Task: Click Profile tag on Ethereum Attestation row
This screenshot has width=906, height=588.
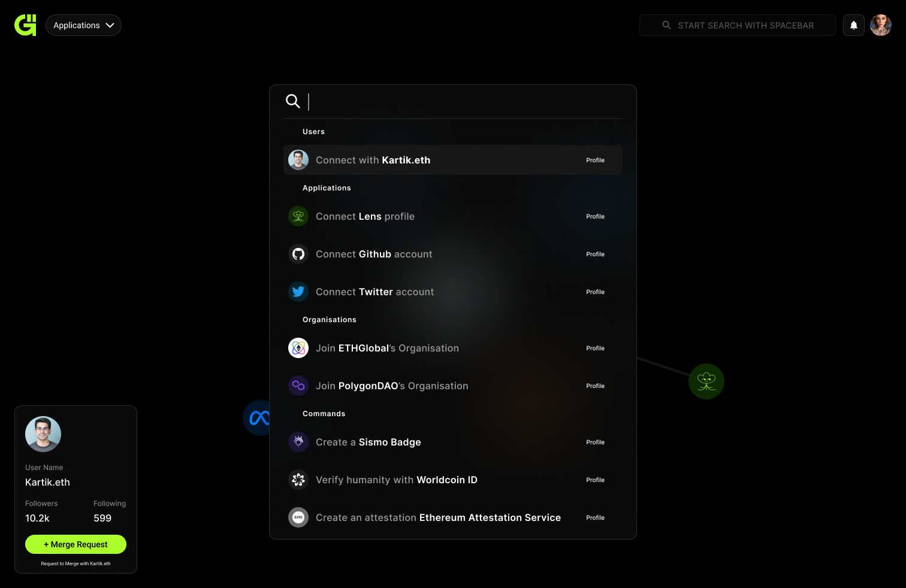Action: pyautogui.click(x=595, y=517)
